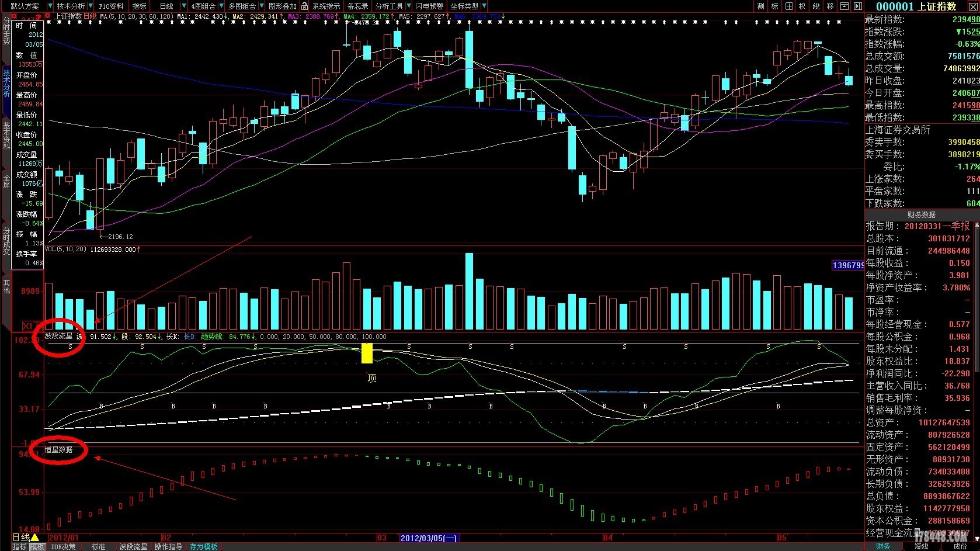
Task: Click the 恒星数据 indicator label
Action: pos(59,449)
